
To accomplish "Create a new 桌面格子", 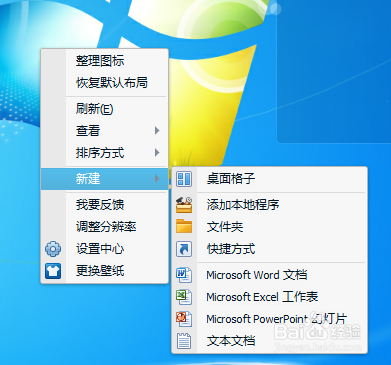I will (269, 179).
